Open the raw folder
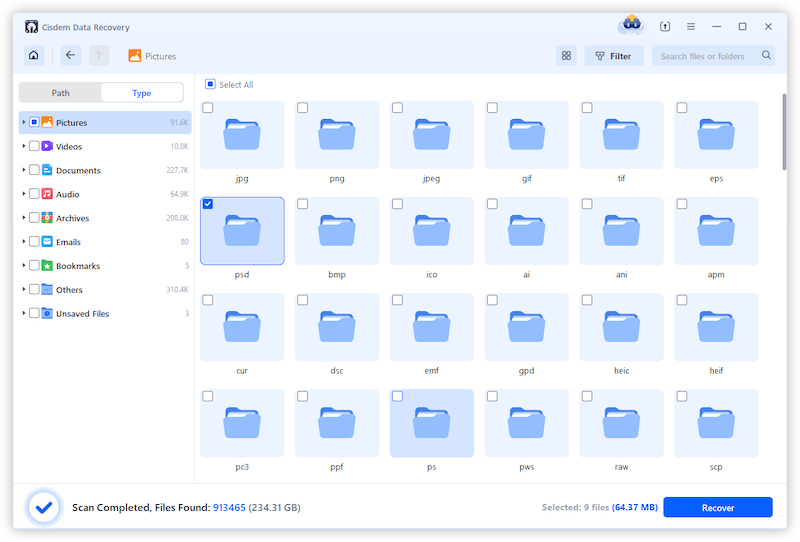The width and height of the screenshot is (800, 542). point(621,423)
